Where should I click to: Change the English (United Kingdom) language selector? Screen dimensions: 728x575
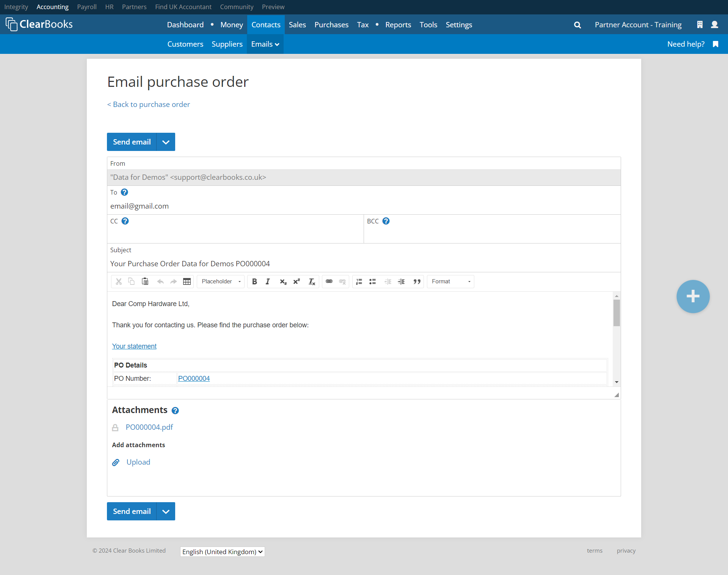click(x=222, y=551)
